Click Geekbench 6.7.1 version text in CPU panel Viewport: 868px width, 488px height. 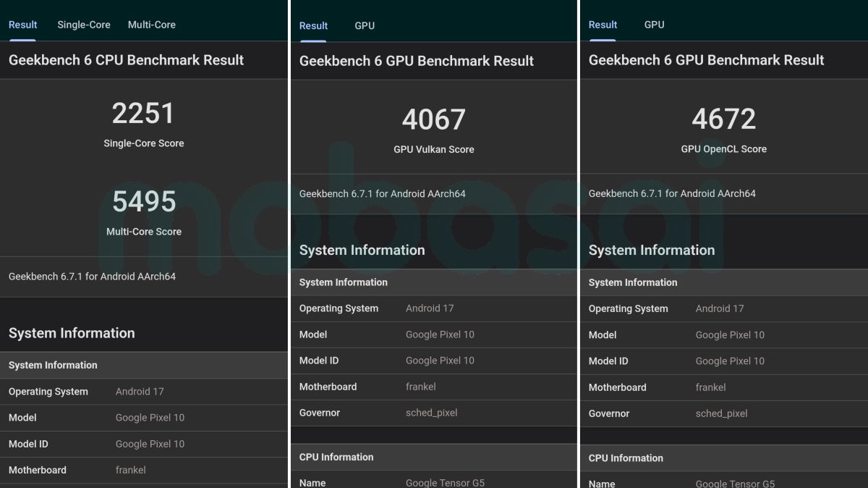(92, 277)
